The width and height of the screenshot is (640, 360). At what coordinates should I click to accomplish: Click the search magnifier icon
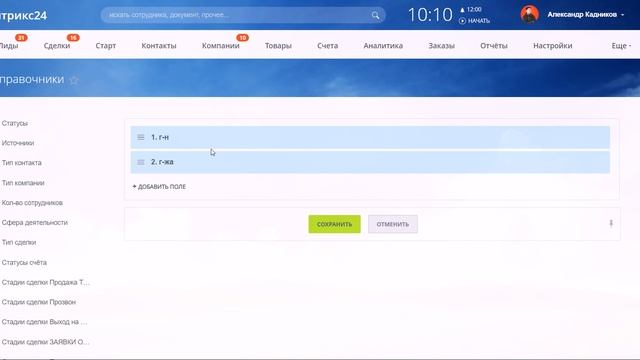tap(375, 16)
